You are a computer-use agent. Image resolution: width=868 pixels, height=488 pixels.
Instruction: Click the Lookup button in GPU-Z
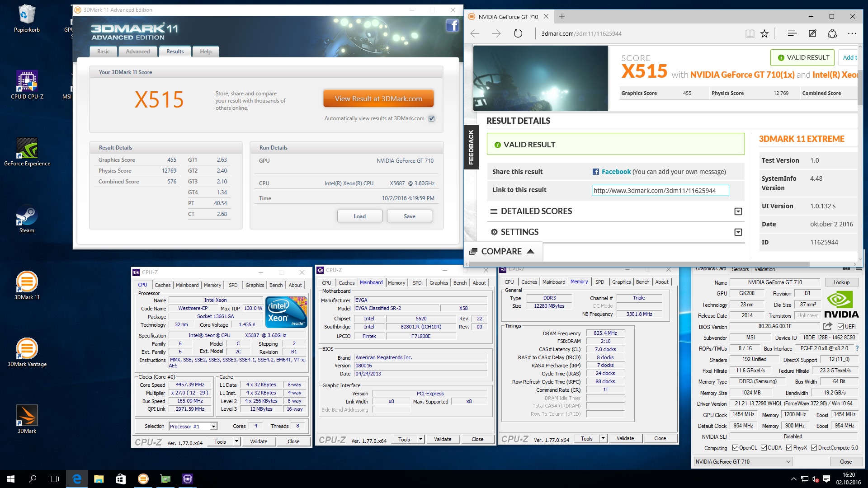coord(841,282)
